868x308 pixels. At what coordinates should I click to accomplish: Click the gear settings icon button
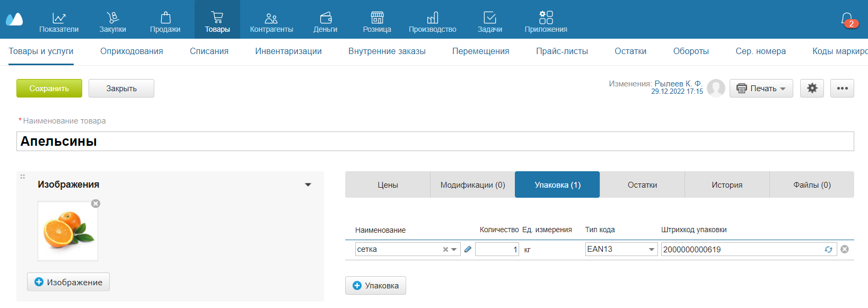[x=812, y=89]
